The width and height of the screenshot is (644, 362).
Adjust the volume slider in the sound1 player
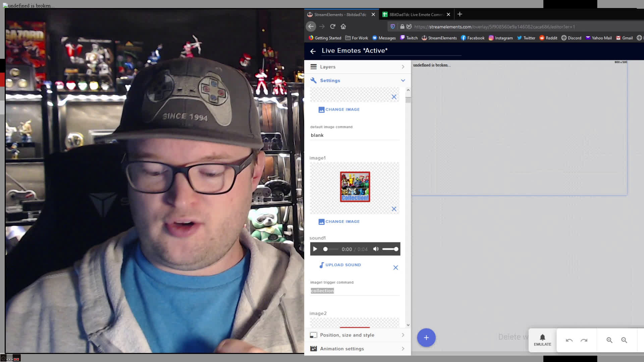pos(390,249)
